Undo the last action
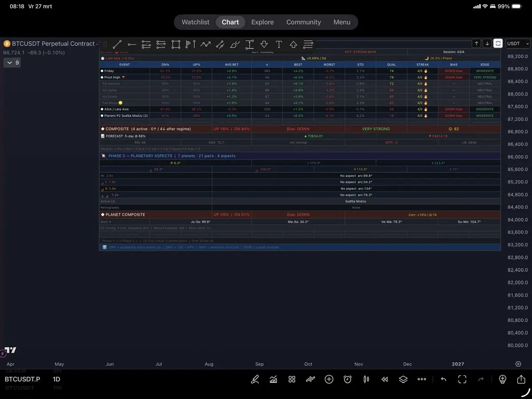 tap(443, 379)
